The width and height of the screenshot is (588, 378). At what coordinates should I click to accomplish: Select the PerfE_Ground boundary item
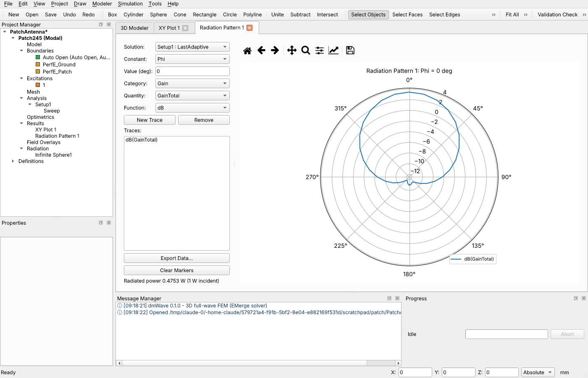[59, 65]
